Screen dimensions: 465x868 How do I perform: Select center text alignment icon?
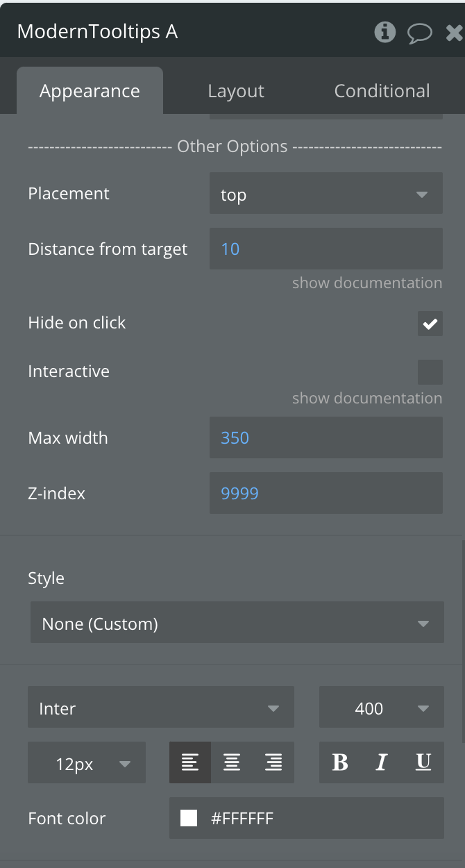(232, 762)
